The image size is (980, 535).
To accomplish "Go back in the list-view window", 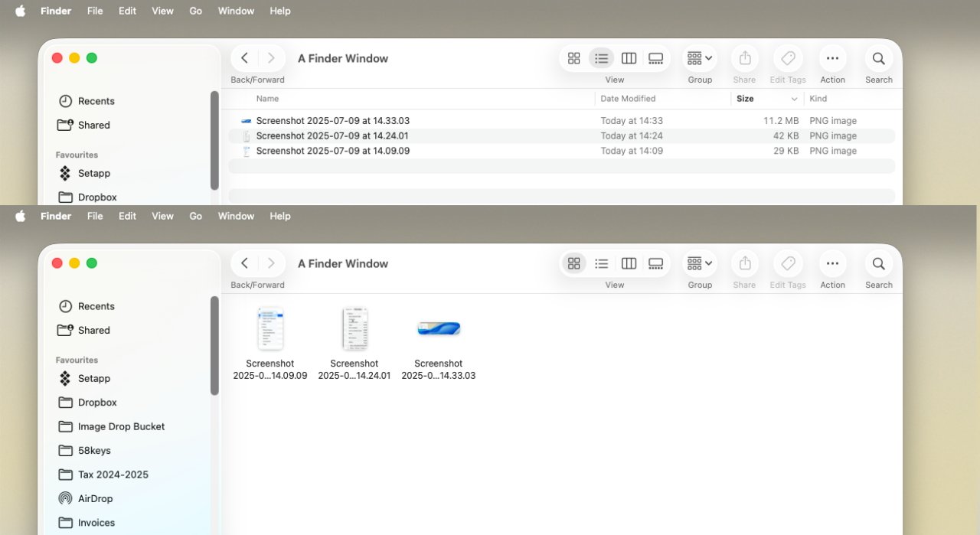I will coord(244,58).
